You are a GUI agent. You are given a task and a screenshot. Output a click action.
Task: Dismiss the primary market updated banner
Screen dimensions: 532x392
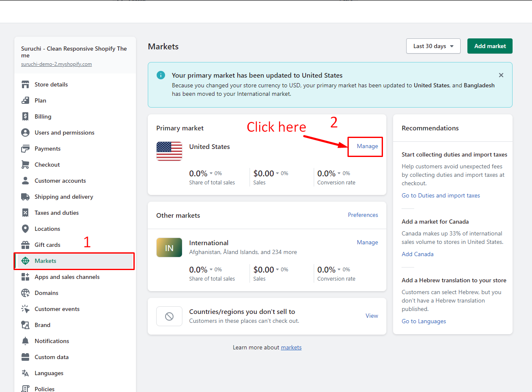tap(501, 75)
